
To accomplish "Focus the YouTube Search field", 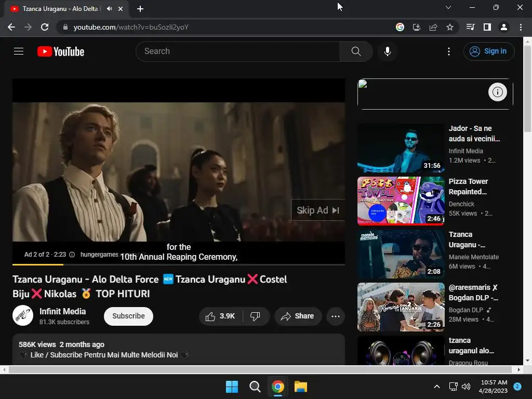I will pyautogui.click(x=238, y=51).
